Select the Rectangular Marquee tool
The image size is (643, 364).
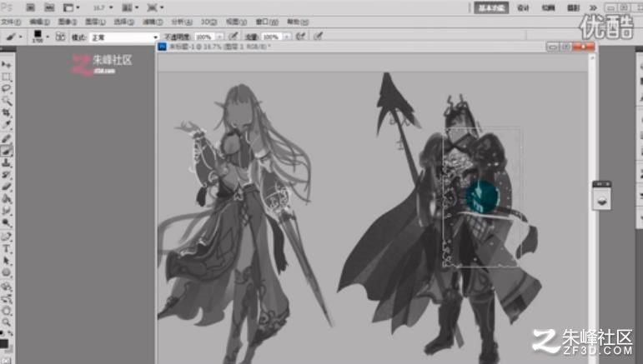[6, 77]
